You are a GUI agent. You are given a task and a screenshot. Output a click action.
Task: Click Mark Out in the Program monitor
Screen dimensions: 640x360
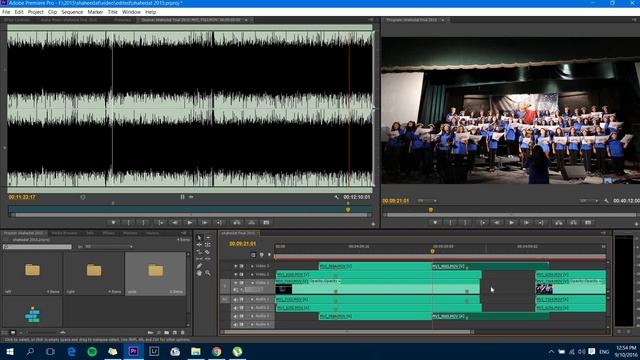465,223
